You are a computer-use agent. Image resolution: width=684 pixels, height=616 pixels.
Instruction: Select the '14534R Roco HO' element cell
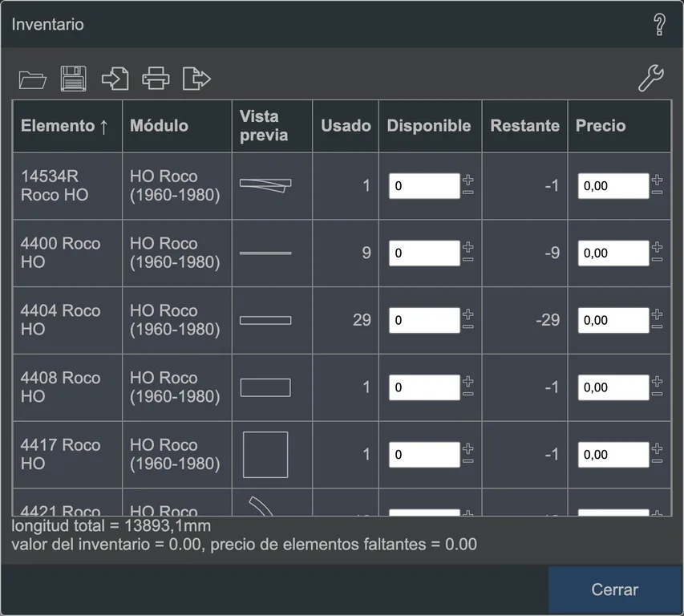[67, 186]
